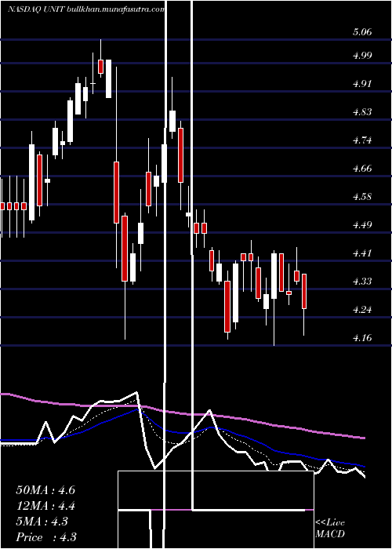Select the 4.74 price axis label

362,140
